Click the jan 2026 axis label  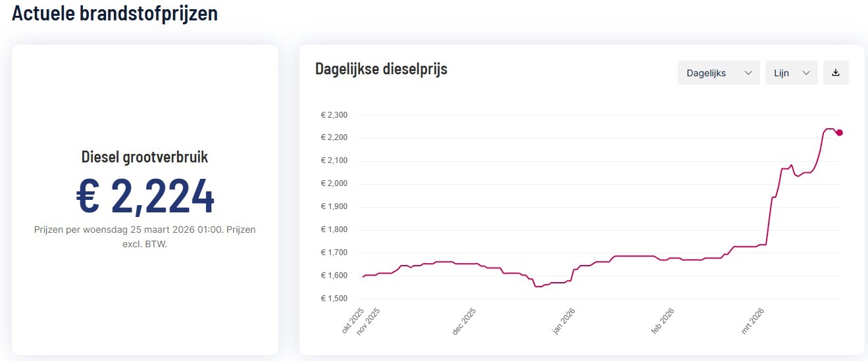coord(565,322)
